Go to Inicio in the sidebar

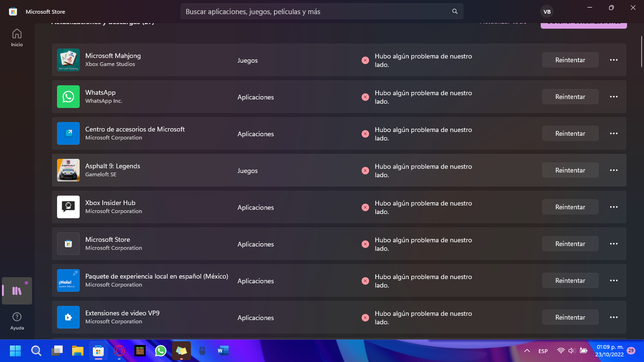click(x=17, y=38)
